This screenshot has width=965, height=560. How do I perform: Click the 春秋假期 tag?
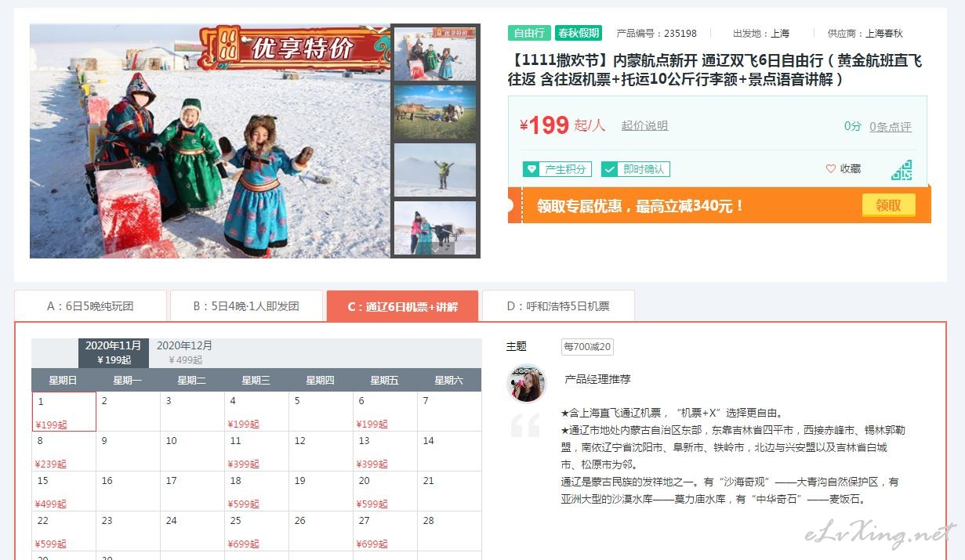coord(579,33)
